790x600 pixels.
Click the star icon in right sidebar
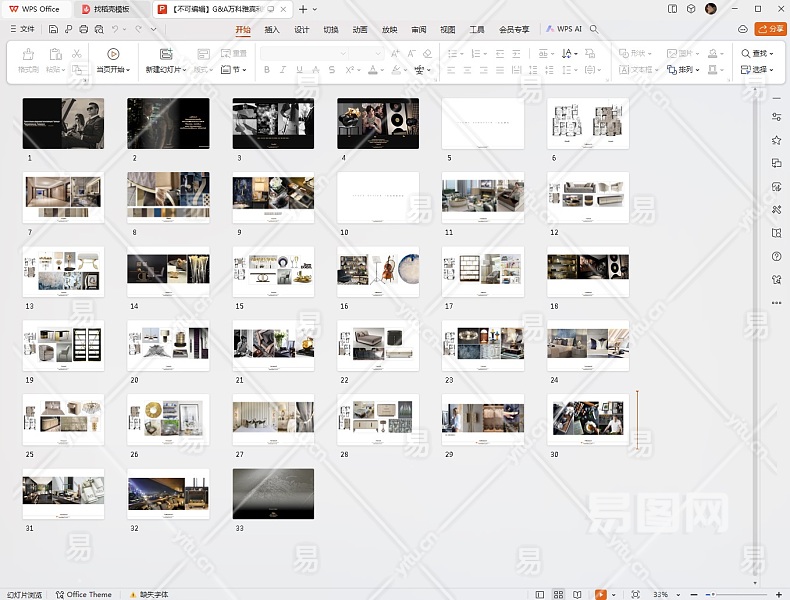[776, 140]
